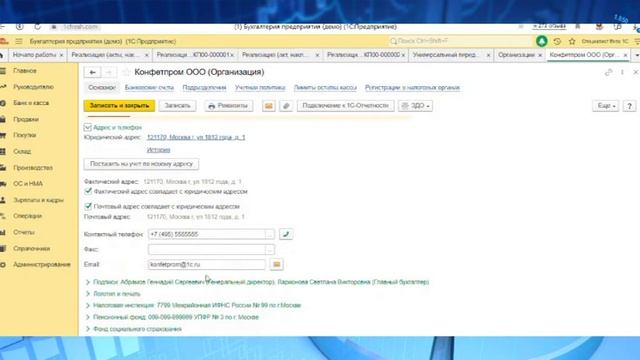
Task: Open Подразделения subtab
Action: coord(204,88)
